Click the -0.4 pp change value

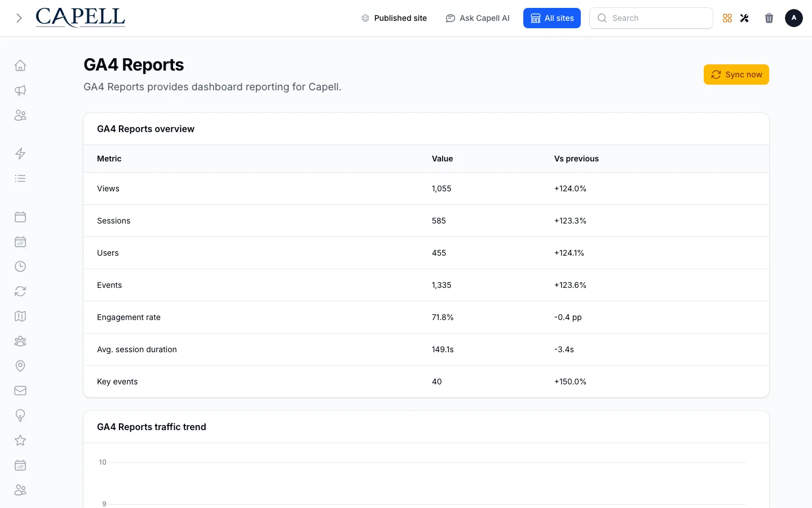coord(568,317)
